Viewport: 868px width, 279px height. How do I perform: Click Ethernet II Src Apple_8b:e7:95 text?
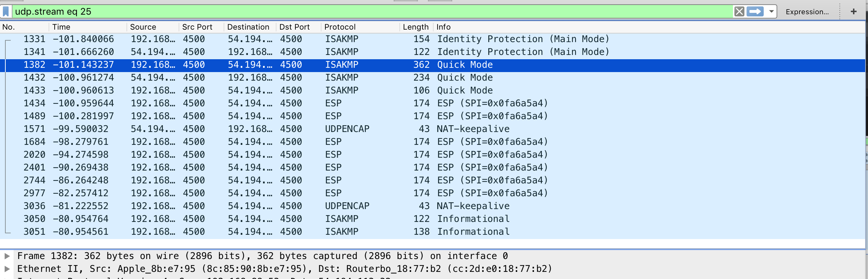pyautogui.click(x=285, y=269)
